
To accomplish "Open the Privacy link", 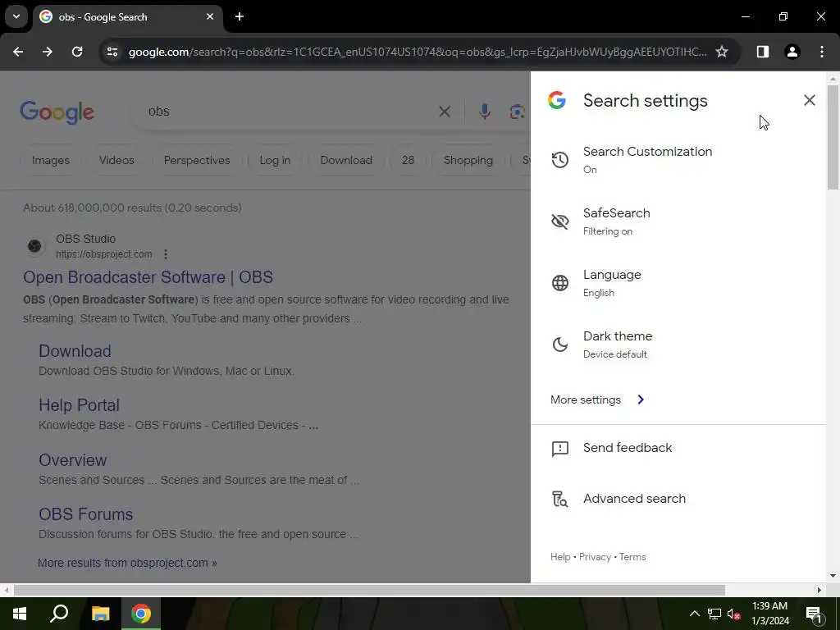I will click(x=595, y=557).
